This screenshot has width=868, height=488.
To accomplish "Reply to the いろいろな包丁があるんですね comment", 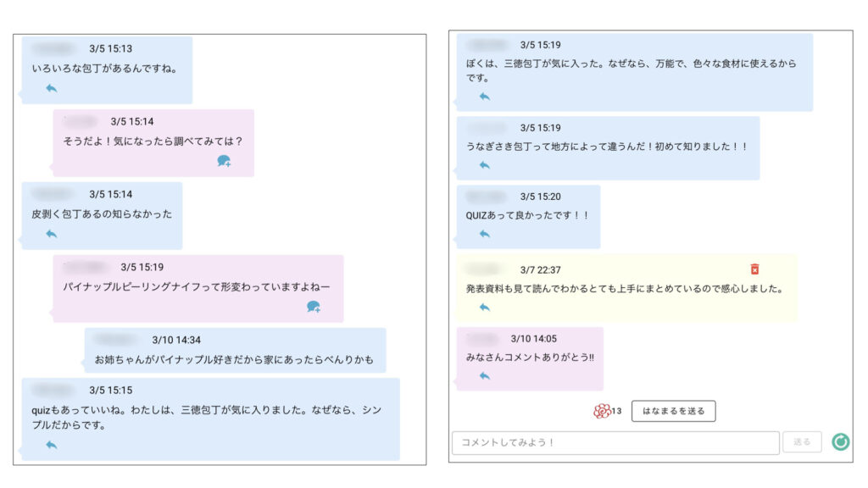I will coord(52,88).
